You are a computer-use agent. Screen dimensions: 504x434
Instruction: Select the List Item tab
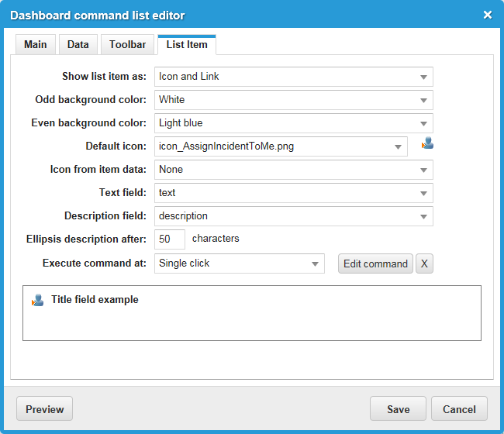pyautogui.click(x=187, y=44)
